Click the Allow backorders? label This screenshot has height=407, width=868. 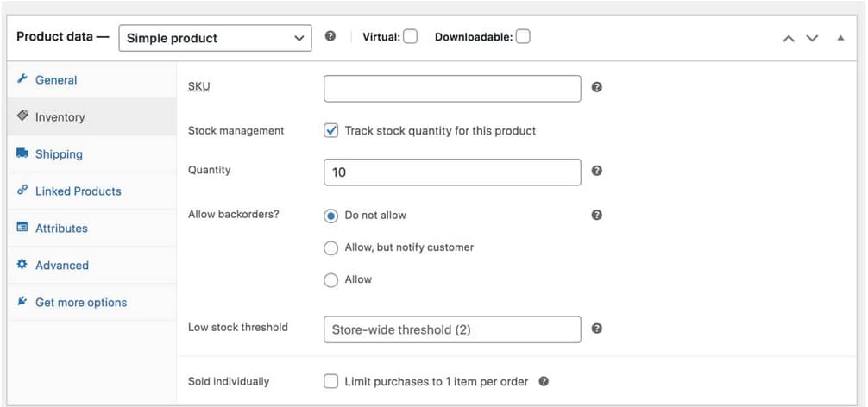[x=234, y=214]
